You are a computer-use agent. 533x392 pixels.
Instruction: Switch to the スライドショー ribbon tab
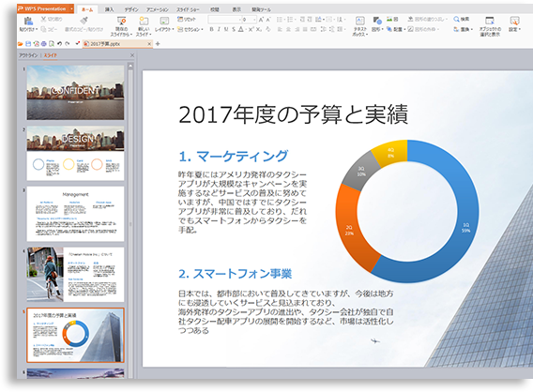188,10
